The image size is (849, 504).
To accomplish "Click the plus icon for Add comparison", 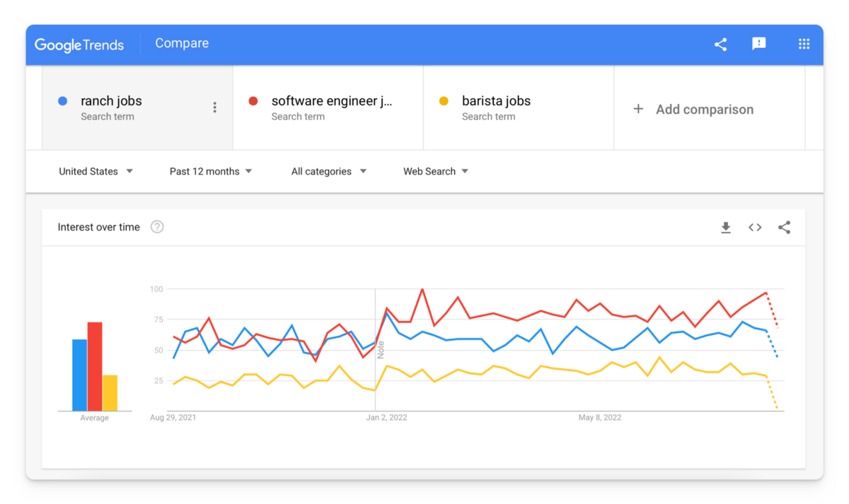I will (638, 109).
